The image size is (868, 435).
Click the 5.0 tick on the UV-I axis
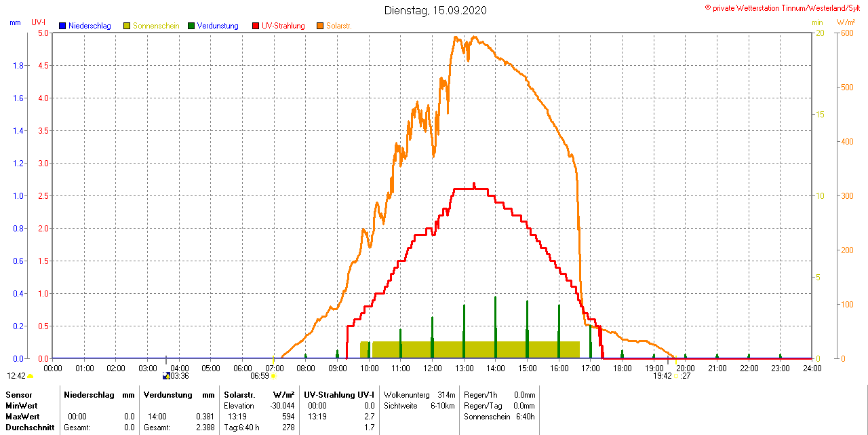[43, 33]
